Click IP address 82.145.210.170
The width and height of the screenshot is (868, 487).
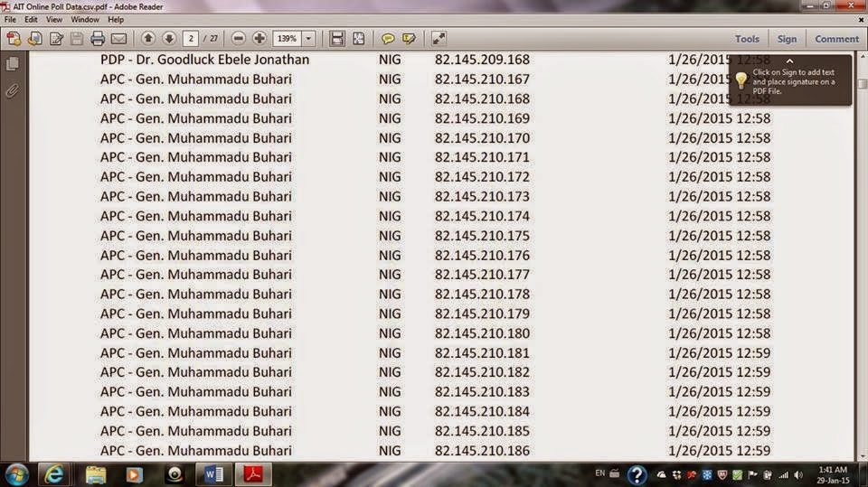tap(482, 138)
